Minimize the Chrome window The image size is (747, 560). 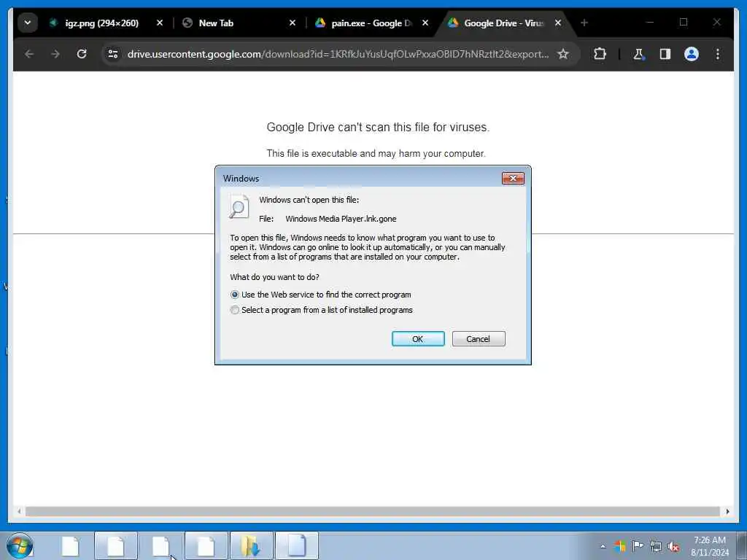(x=650, y=23)
